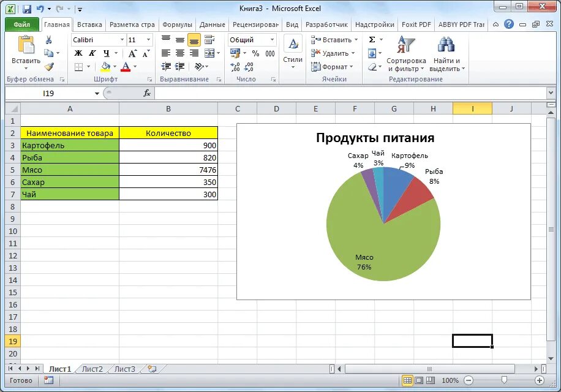Click in the formula bar input
Viewport: 561px width, 392px height.
tap(350, 93)
